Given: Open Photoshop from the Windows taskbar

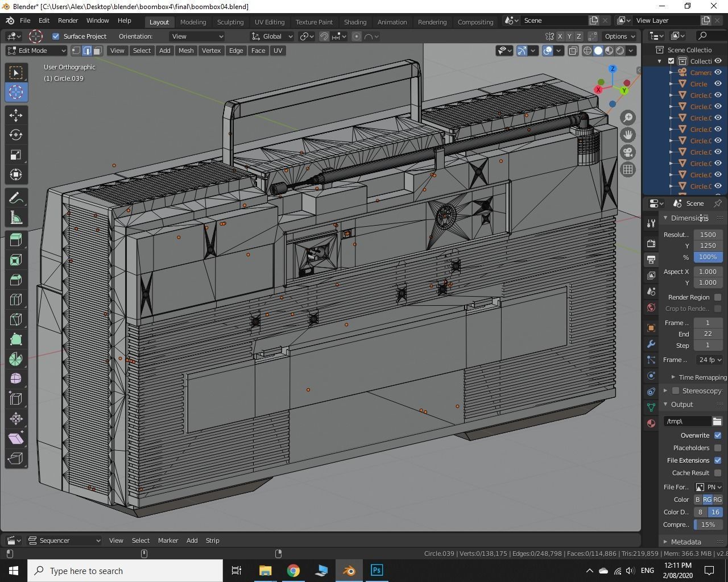Looking at the screenshot, I should point(377,570).
